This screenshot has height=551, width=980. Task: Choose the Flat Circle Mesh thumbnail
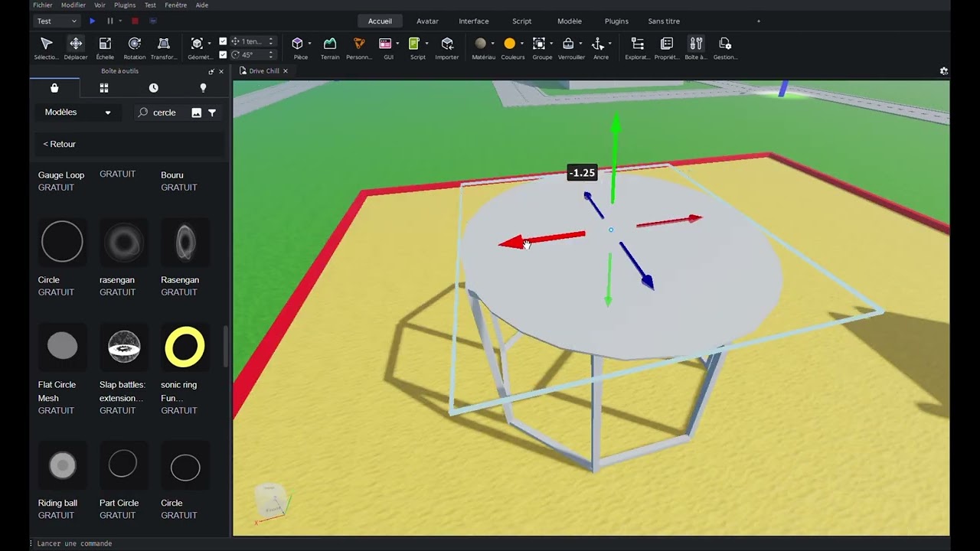[x=62, y=347]
